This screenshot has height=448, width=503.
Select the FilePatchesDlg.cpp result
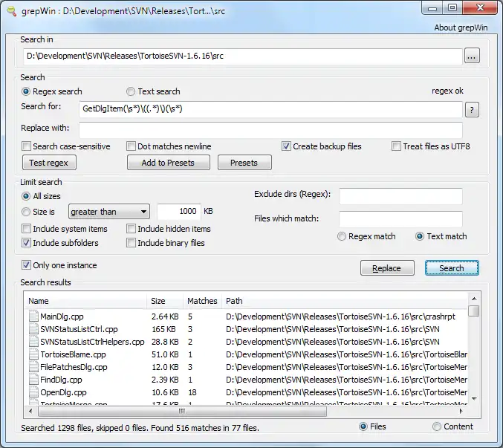click(x=246, y=367)
